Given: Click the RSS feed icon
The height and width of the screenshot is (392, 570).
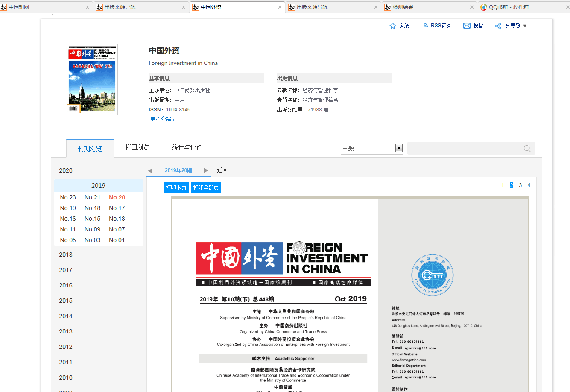Looking at the screenshot, I should coord(425,26).
